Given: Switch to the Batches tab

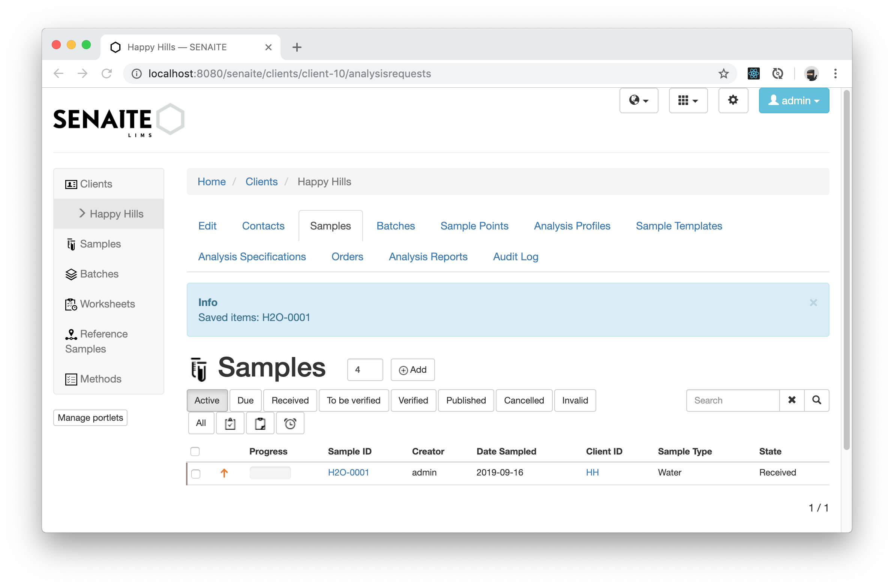Looking at the screenshot, I should coord(395,226).
